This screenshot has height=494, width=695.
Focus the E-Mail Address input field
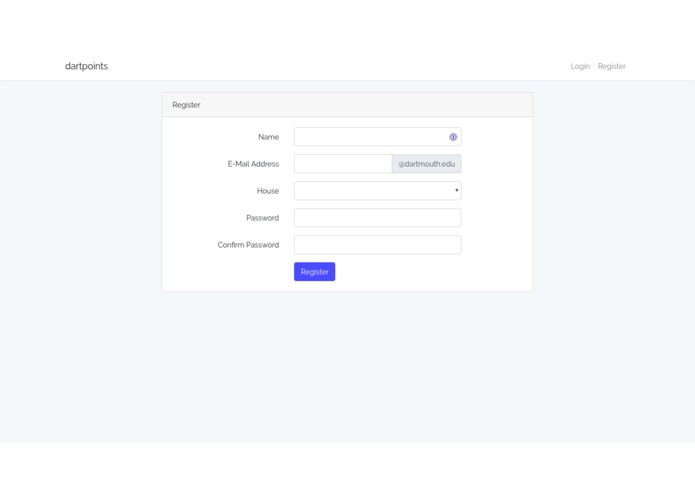[x=343, y=164]
